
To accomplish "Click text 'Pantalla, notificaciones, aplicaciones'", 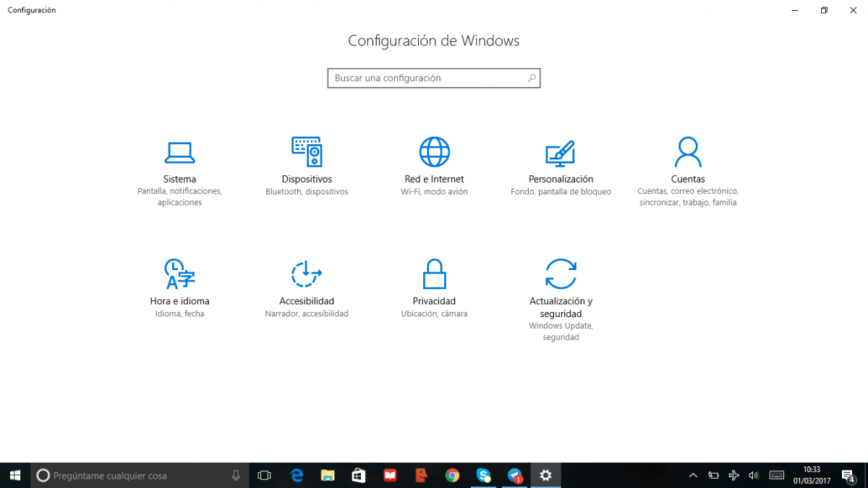I will click(x=179, y=197).
